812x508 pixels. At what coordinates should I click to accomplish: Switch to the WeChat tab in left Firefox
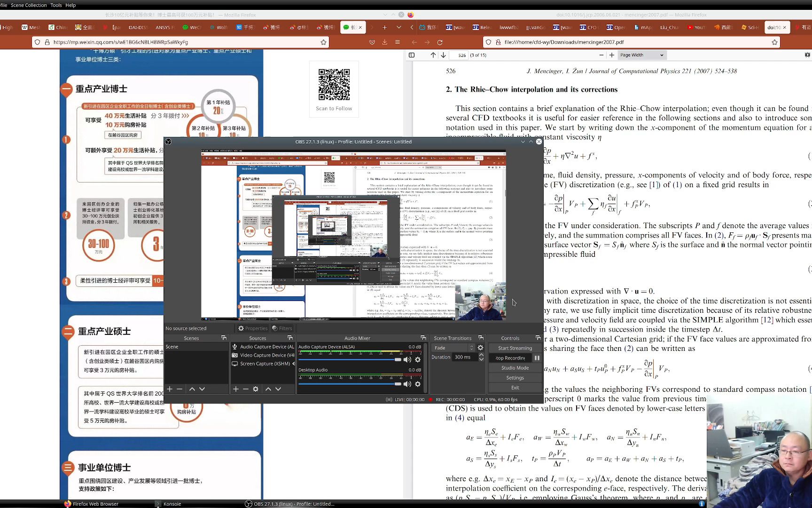[192, 27]
